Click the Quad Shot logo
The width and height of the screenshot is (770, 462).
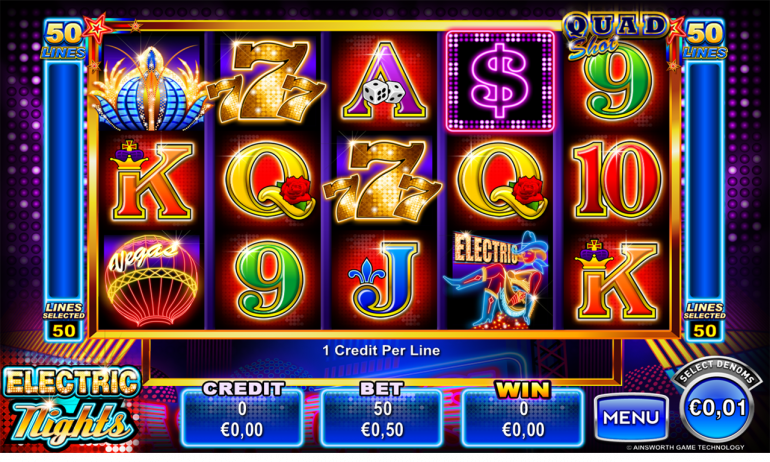click(616, 36)
